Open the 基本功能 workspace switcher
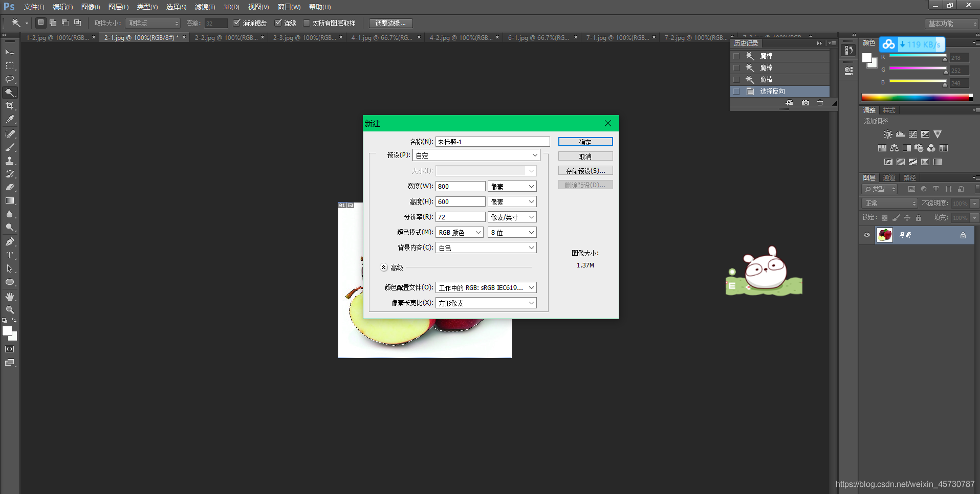 [x=952, y=24]
